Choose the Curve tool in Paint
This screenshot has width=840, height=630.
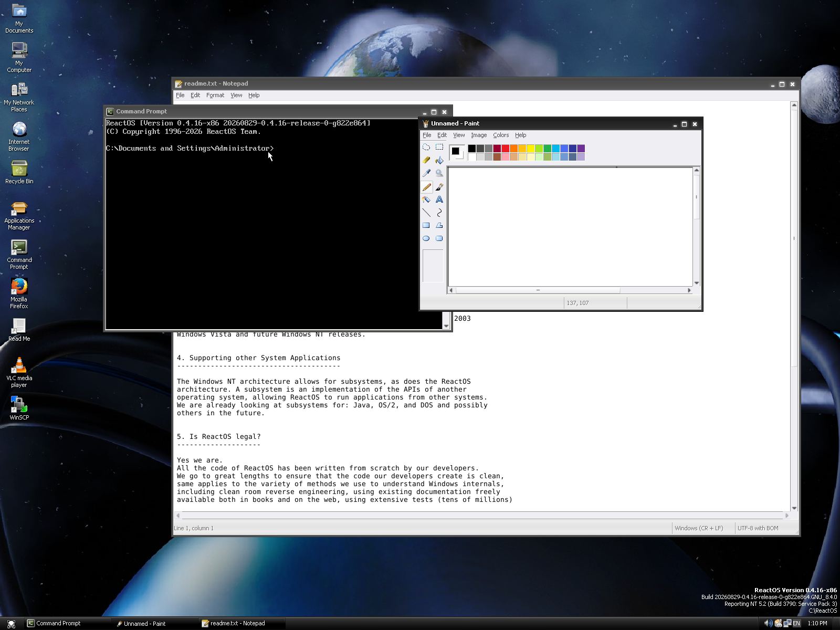tap(439, 213)
